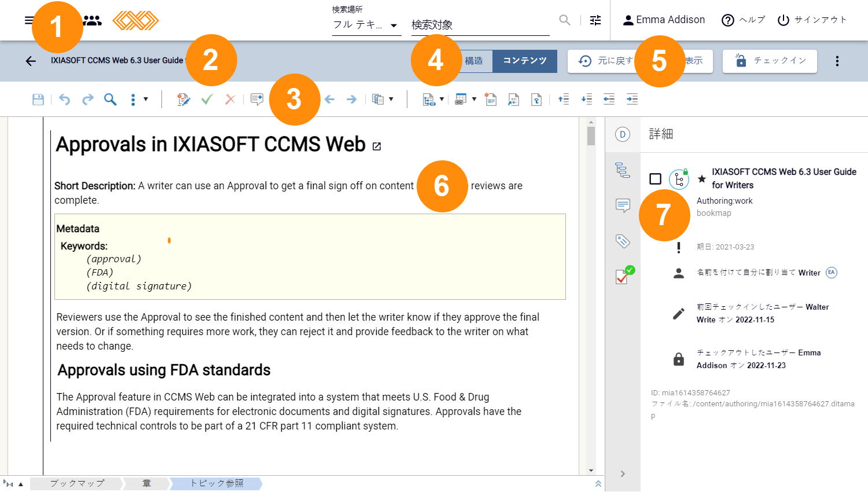Click the document key (keyref) icon
The image size is (868, 492).
coord(536,100)
